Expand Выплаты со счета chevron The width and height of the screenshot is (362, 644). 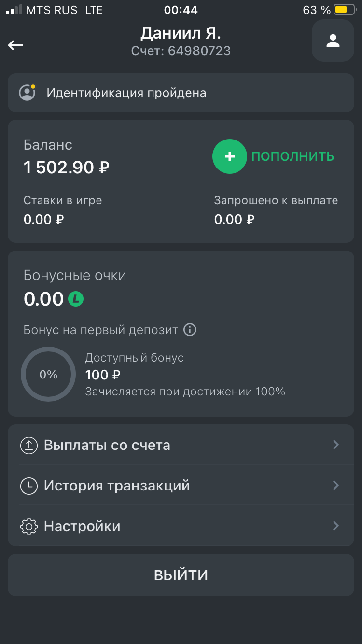[336, 445]
